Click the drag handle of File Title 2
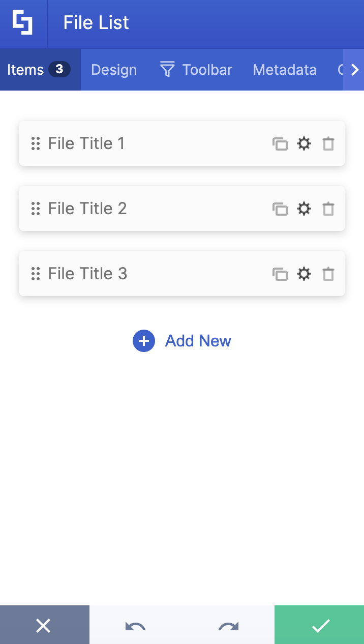 coord(36,209)
